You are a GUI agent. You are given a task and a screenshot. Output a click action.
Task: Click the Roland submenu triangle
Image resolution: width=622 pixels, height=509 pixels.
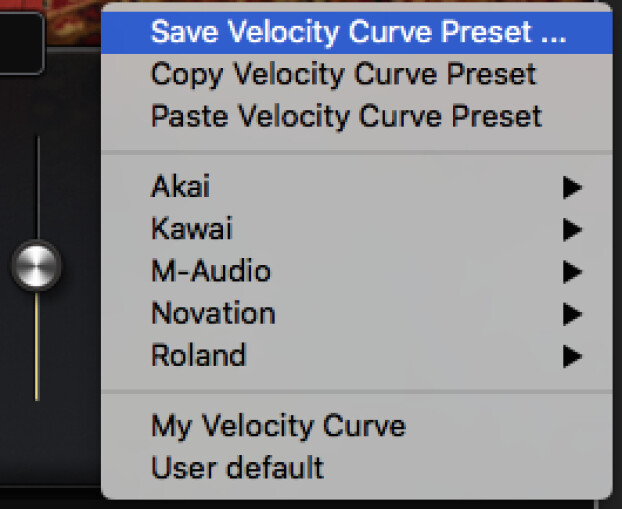click(x=571, y=356)
